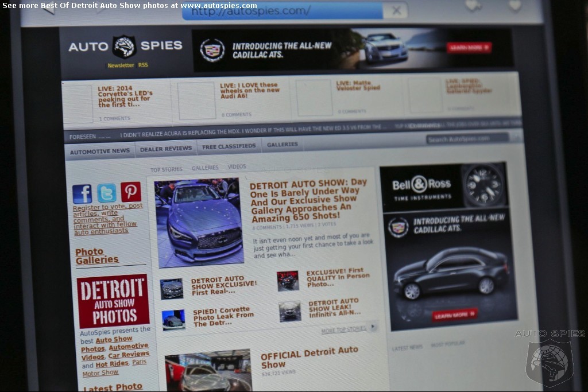
Task: Click Learn More on the Cadillac ATS sidebar ad
Action: [455, 315]
